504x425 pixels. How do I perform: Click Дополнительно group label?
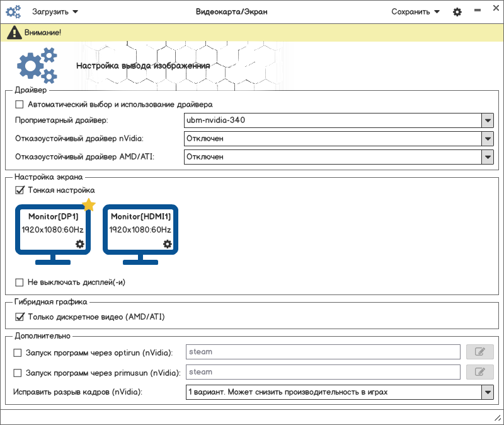click(x=42, y=336)
